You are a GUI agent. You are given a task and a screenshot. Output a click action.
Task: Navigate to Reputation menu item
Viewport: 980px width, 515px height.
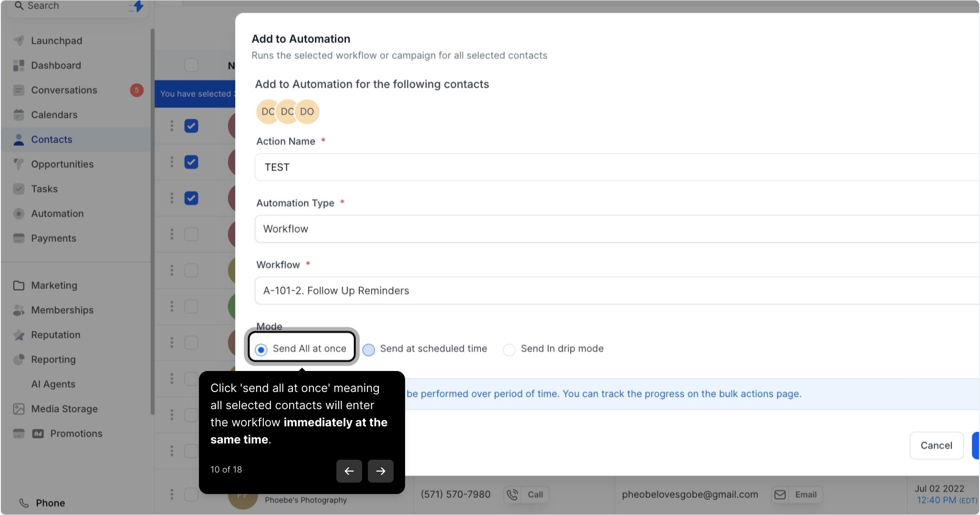pos(55,335)
